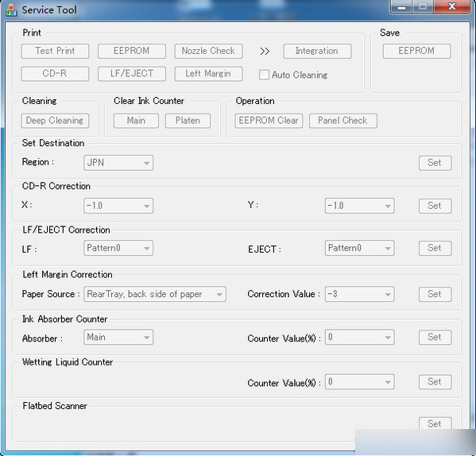Click the Service Tool app icon in title bar
476x456 pixels.
click(12, 10)
